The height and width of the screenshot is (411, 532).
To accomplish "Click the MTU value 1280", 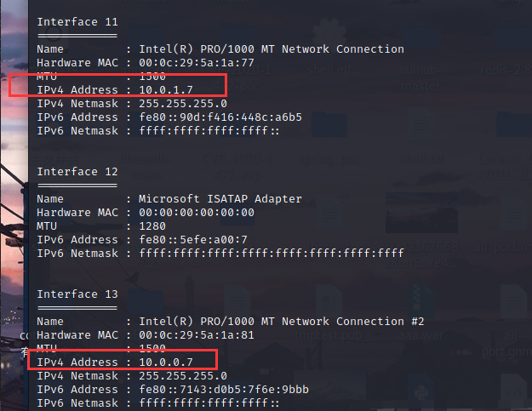I will (152, 226).
